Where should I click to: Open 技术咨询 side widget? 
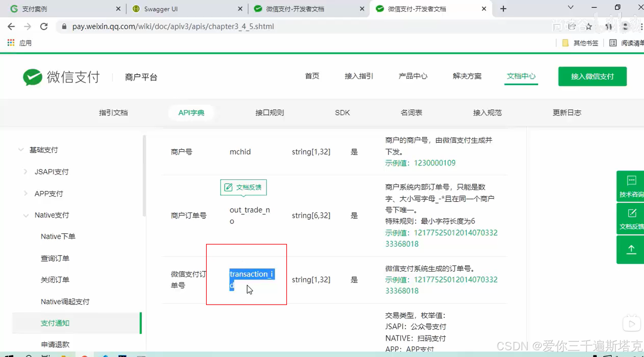coord(631,186)
